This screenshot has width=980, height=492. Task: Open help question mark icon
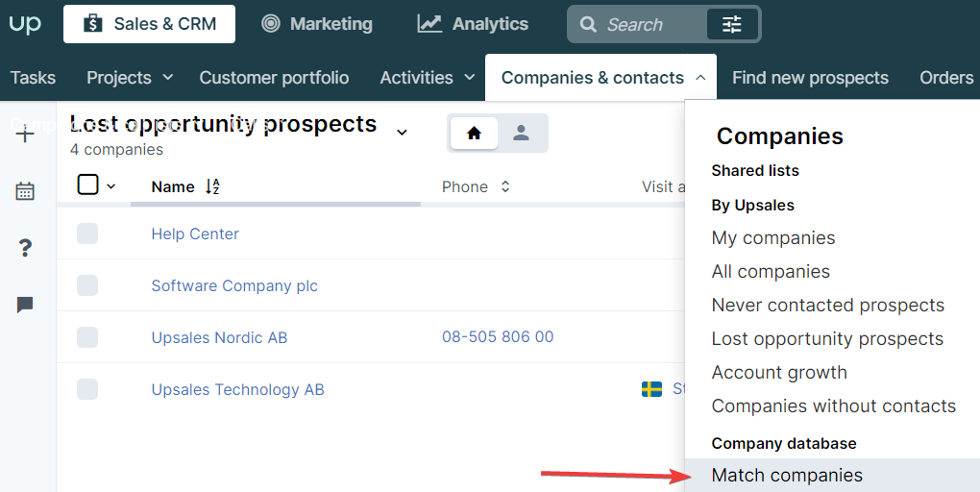pos(25,248)
